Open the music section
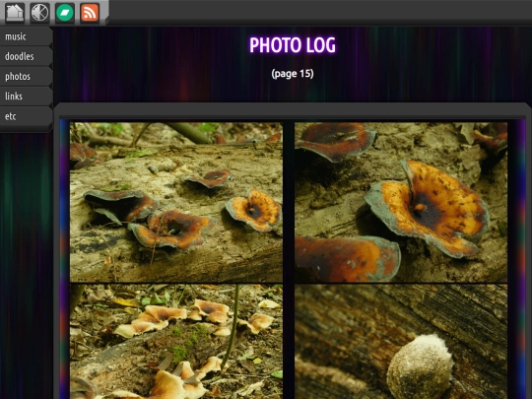Screen dimensions: 532x399 (x=27, y=36)
